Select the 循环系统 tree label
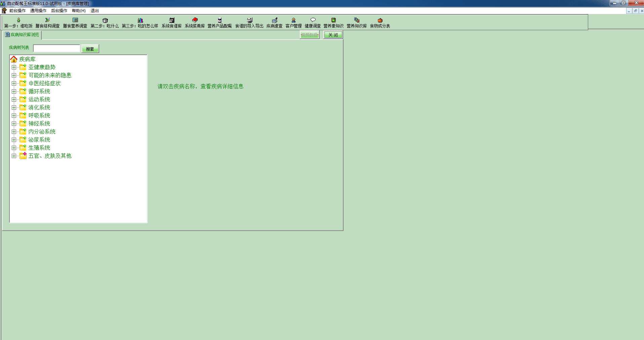 (39, 91)
